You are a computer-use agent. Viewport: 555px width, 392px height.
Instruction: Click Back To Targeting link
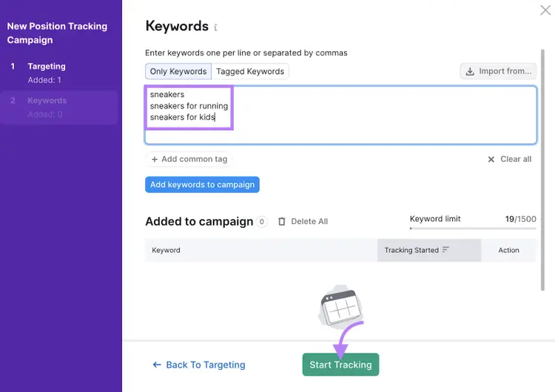pyautogui.click(x=199, y=365)
